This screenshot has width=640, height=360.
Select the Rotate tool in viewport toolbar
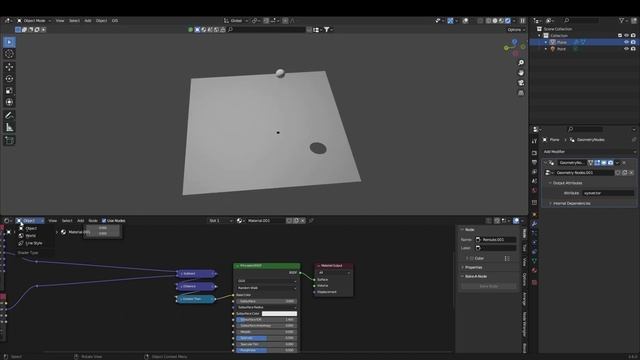(x=9, y=78)
